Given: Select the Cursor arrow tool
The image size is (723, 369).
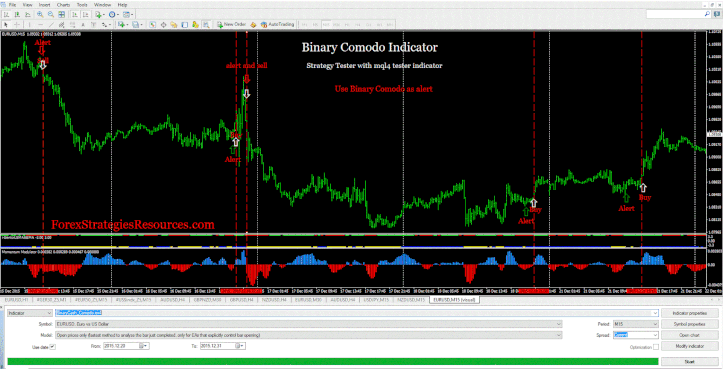Looking at the screenshot, I should (x=6, y=24).
